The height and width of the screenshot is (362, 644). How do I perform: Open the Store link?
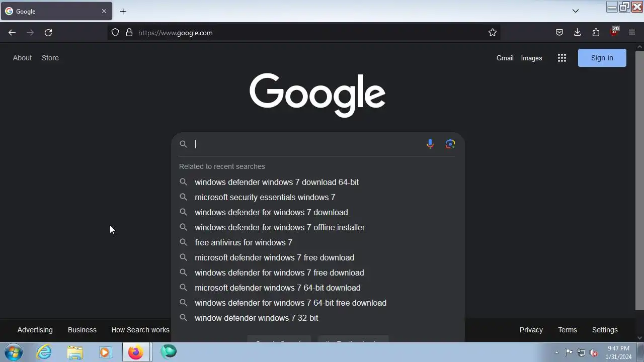pos(50,58)
